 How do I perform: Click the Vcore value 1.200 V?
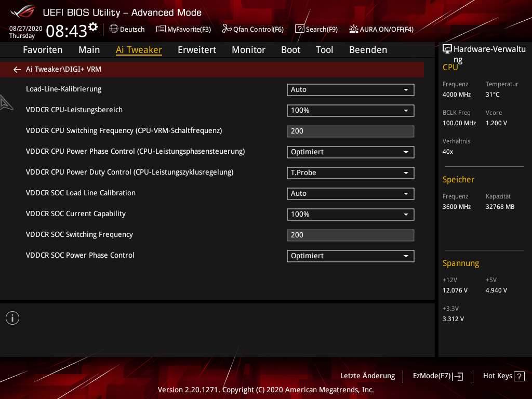click(x=496, y=123)
